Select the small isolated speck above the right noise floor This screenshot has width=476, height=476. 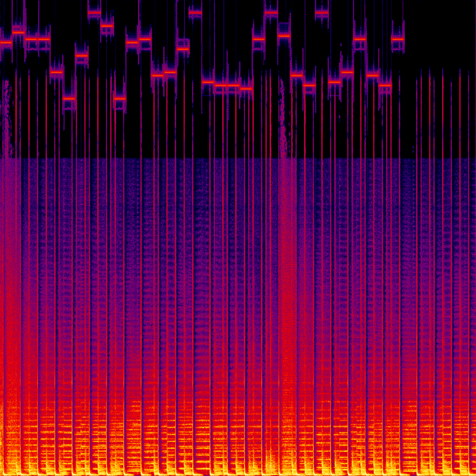[x=413, y=150]
